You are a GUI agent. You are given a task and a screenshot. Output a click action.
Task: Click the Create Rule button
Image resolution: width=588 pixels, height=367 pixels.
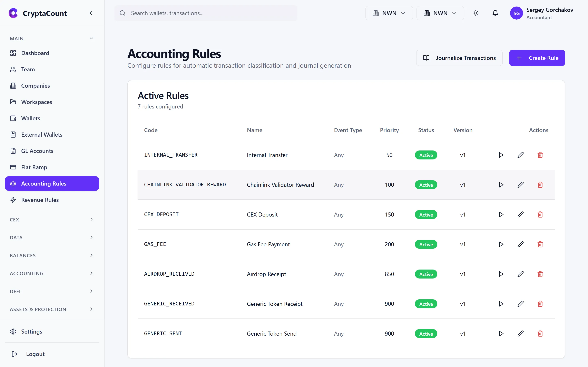[x=537, y=58]
